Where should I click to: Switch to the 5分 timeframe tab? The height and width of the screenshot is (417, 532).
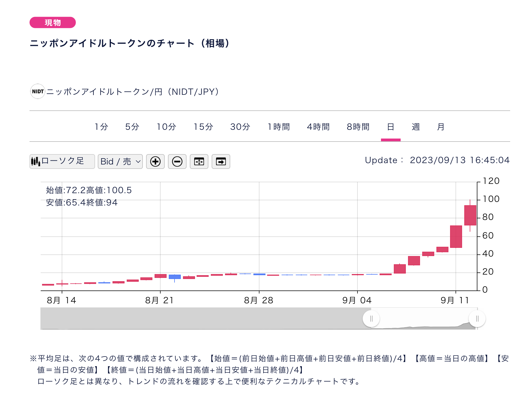click(132, 127)
